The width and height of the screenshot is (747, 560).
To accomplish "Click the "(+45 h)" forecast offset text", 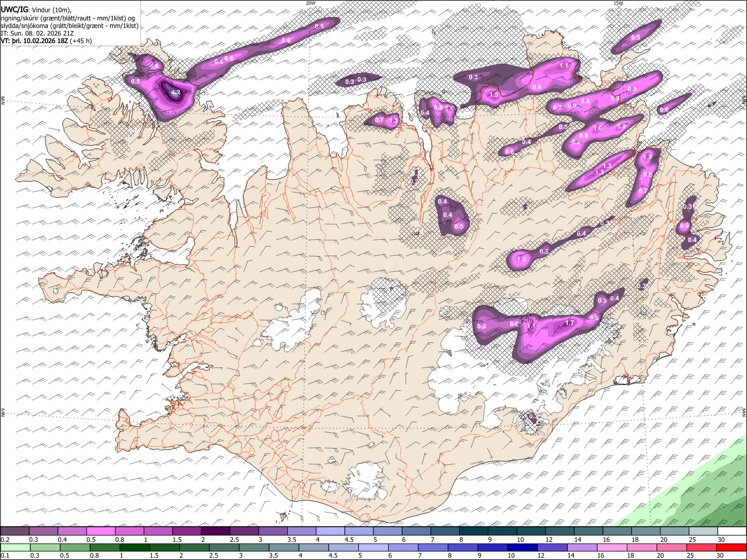I will coord(81,41).
